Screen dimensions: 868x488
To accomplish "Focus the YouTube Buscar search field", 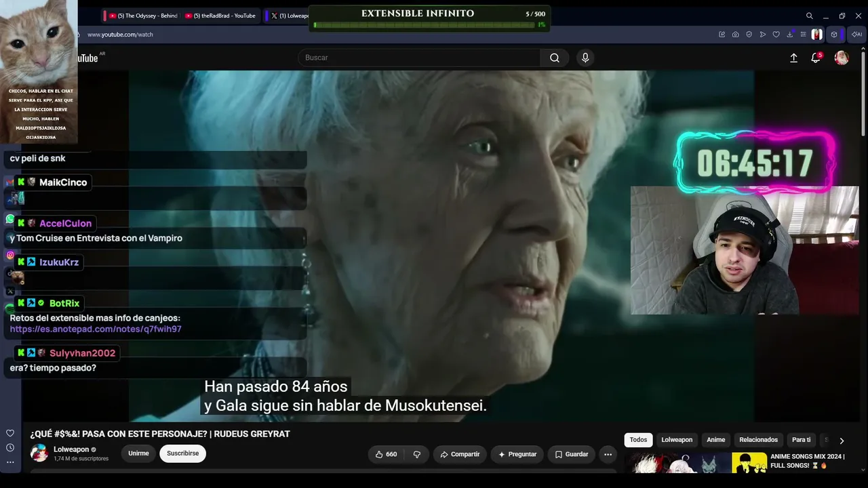I will [420, 58].
